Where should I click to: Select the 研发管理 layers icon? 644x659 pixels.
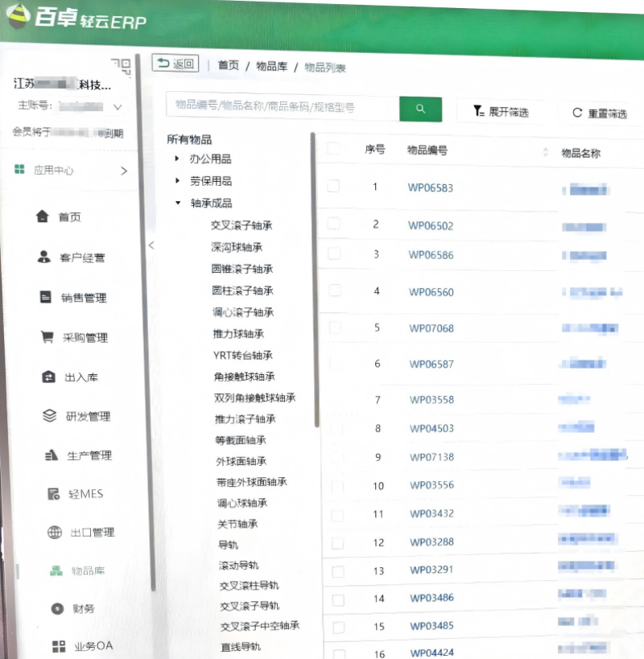(x=50, y=416)
